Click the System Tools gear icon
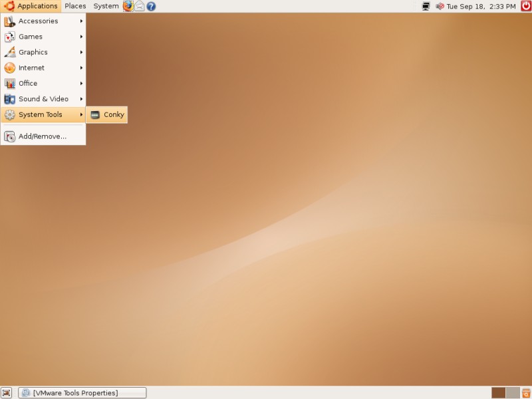532x399 pixels. pyautogui.click(x=9, y=114)
